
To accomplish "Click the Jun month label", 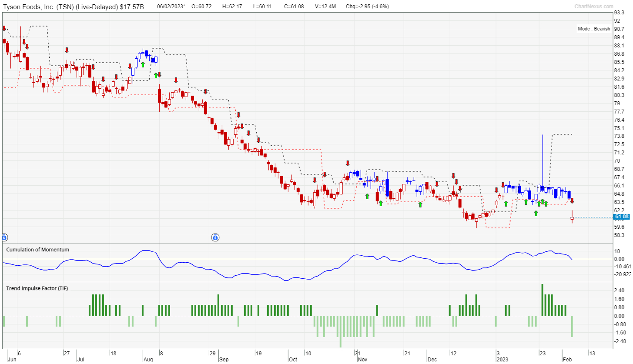I will click(12, 360).
